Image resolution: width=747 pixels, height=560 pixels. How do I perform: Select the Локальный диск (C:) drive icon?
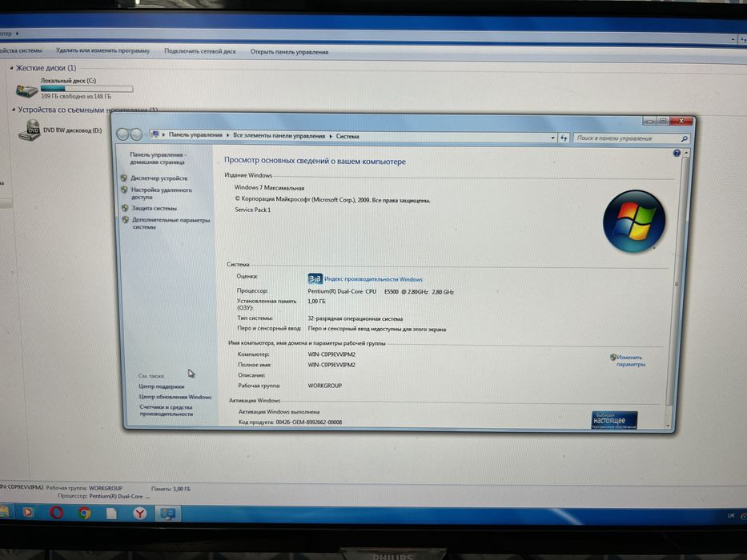coord(26,90)
